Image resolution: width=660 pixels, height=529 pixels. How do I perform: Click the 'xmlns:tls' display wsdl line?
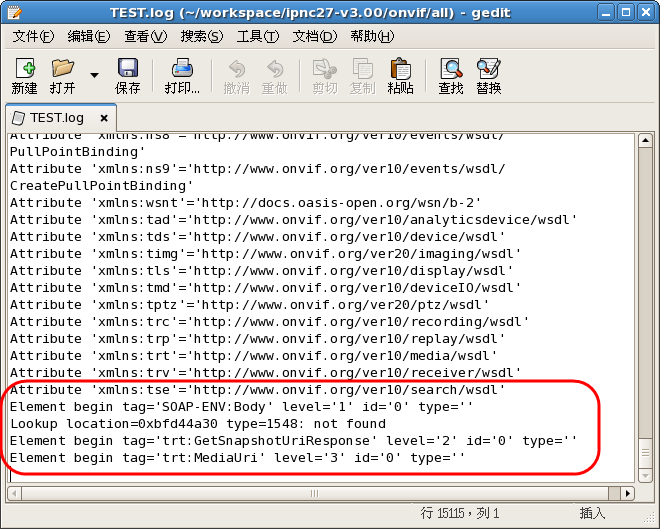coord(261,271)
